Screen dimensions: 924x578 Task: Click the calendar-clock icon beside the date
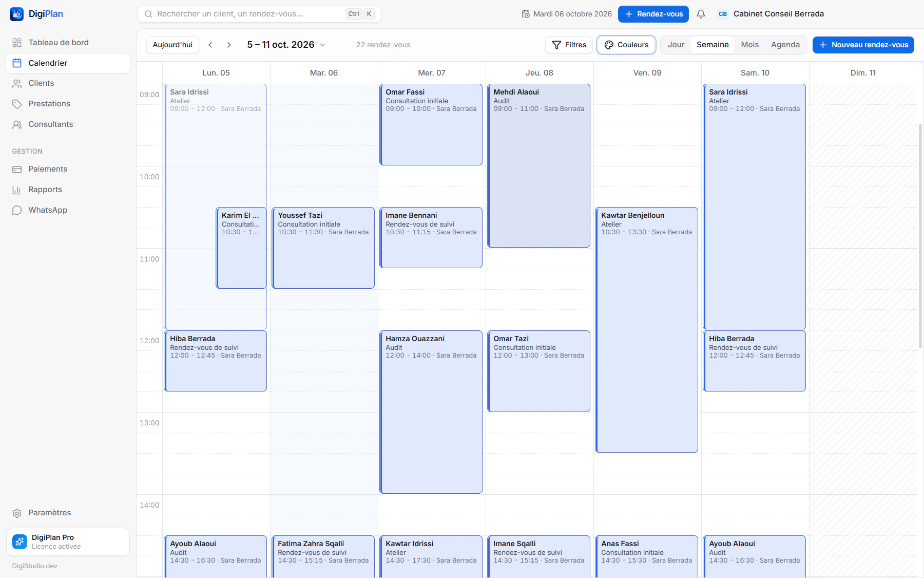coord(526,14)
